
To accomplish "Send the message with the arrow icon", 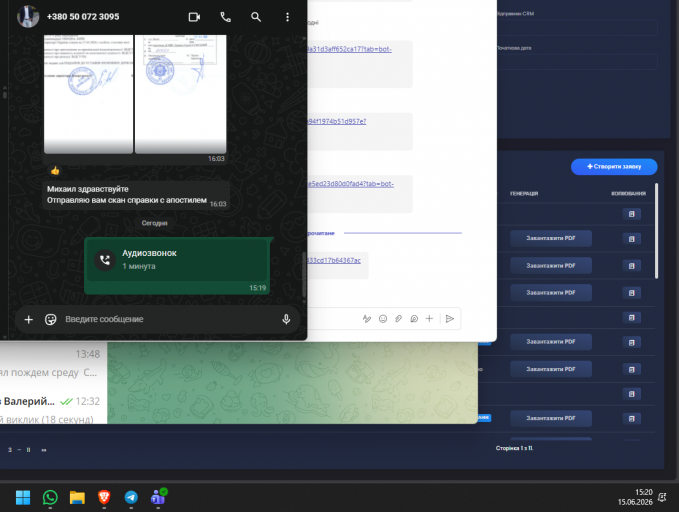I will tap(449, 319).
